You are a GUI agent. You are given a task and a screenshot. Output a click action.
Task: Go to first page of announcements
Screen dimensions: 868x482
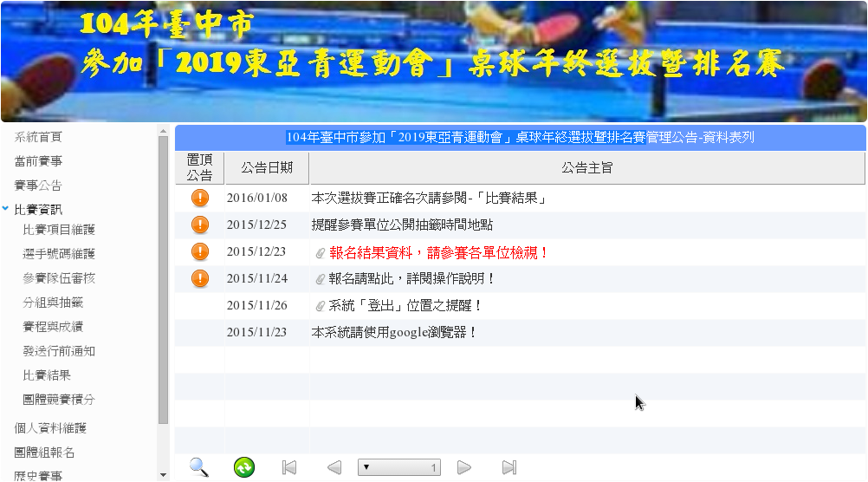coord(289,467)
